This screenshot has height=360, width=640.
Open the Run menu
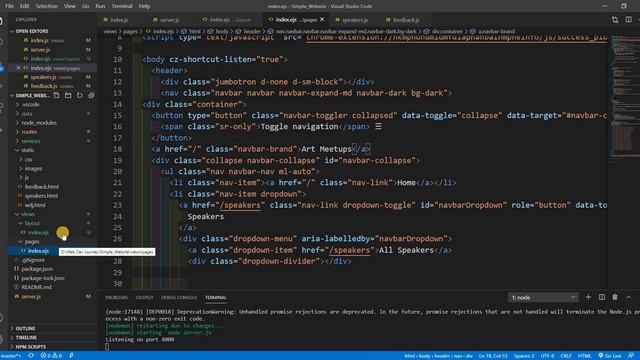(100, 6)
